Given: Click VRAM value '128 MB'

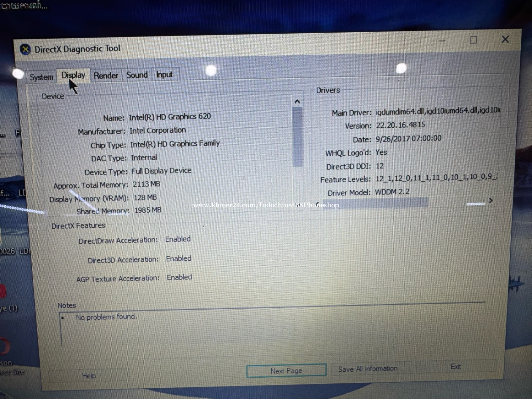Looking at the screenshot, I should pyautogui.click(x=145, y=198).
